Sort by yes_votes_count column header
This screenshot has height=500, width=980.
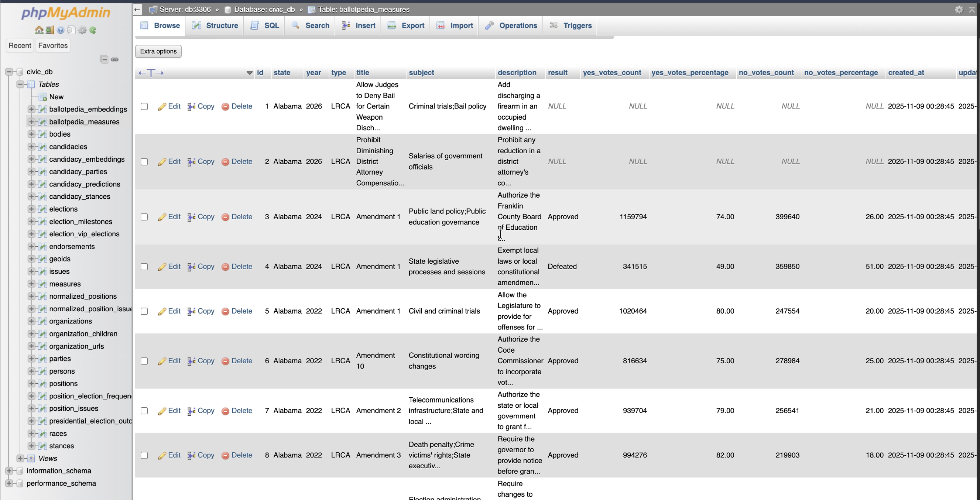612,73
